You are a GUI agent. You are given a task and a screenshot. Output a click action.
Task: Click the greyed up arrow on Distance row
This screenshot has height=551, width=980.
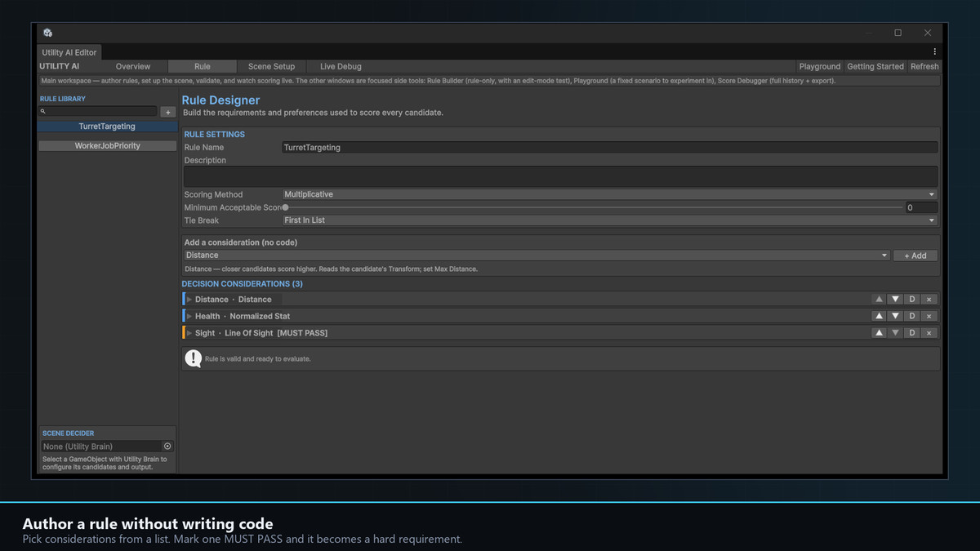(x=879, y=300)
